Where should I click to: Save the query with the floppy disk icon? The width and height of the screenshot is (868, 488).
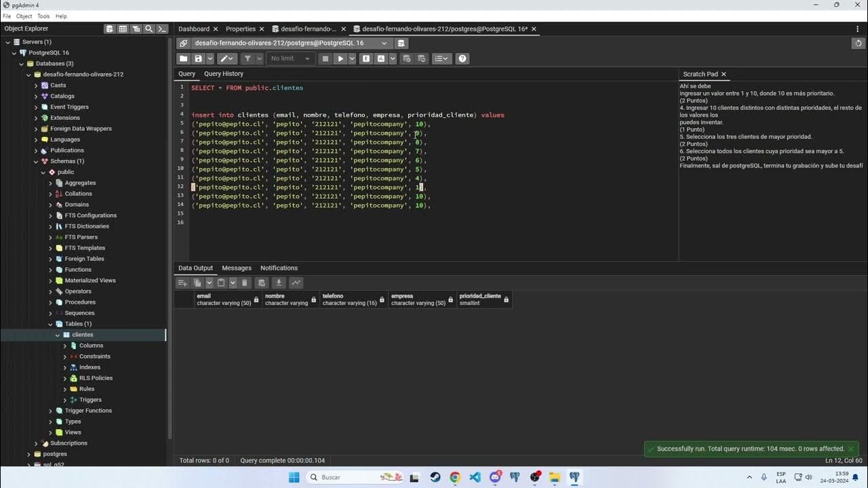[198, 59]
